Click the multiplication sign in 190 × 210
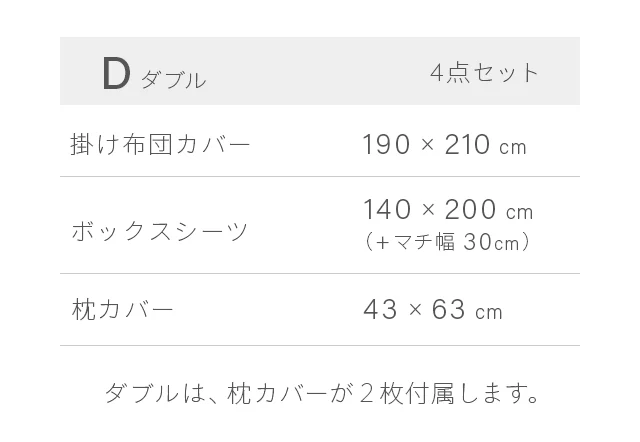This screenshot has height=442, width=640. (x=428, y=146)
